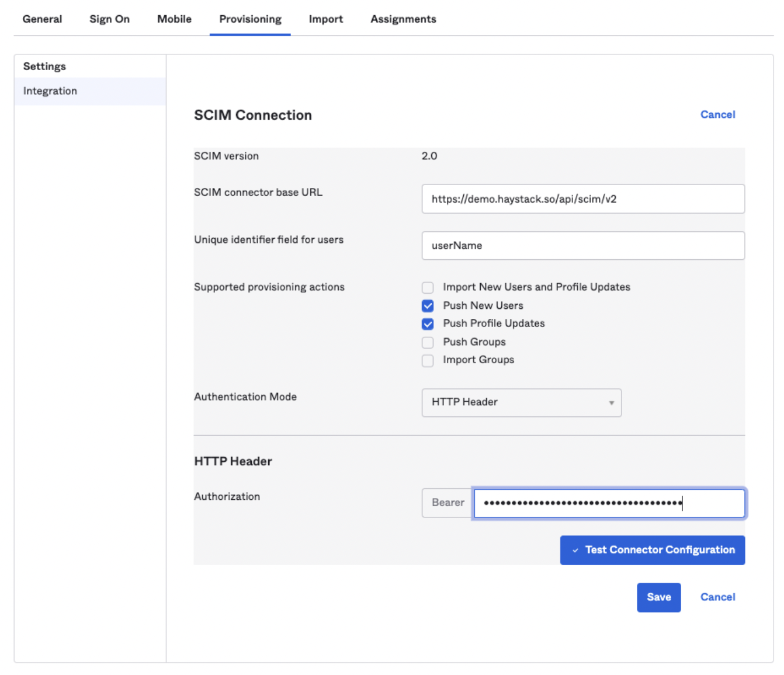
Task: Open the Authentication Mode dropdown
Action: 521,402
